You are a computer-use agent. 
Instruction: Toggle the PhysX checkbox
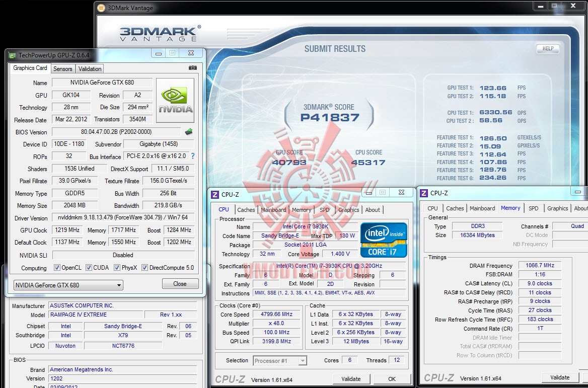117,268
